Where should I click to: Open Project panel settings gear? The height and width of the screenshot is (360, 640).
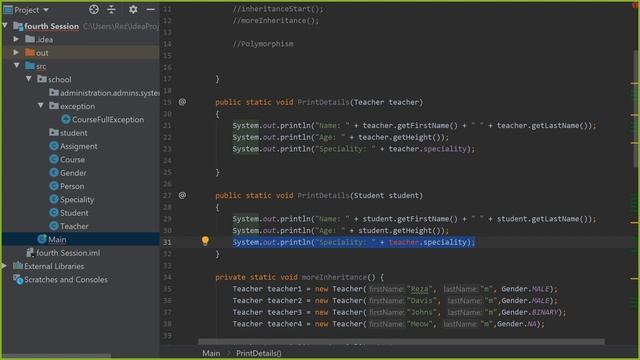tap(133, 9)
